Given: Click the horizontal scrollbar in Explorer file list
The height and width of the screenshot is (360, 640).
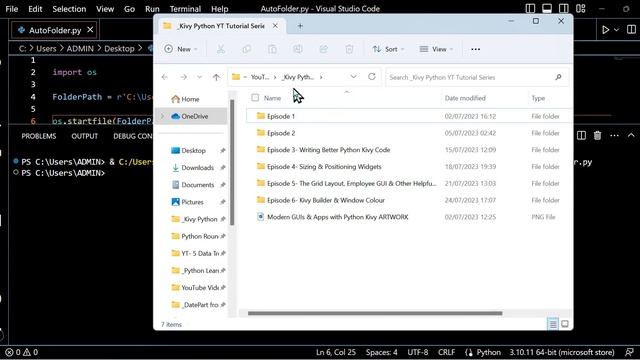Looking at the screenshot, I should point(375,313).
